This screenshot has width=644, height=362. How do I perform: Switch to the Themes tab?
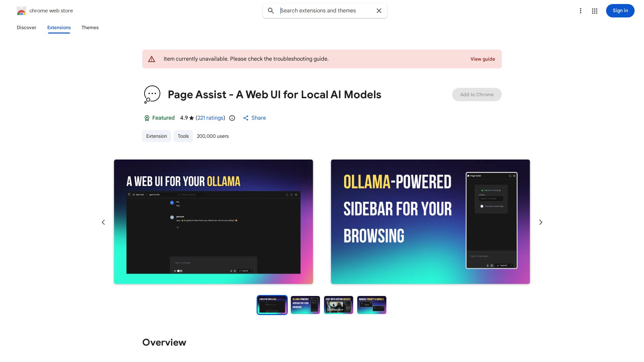[90, 27]
